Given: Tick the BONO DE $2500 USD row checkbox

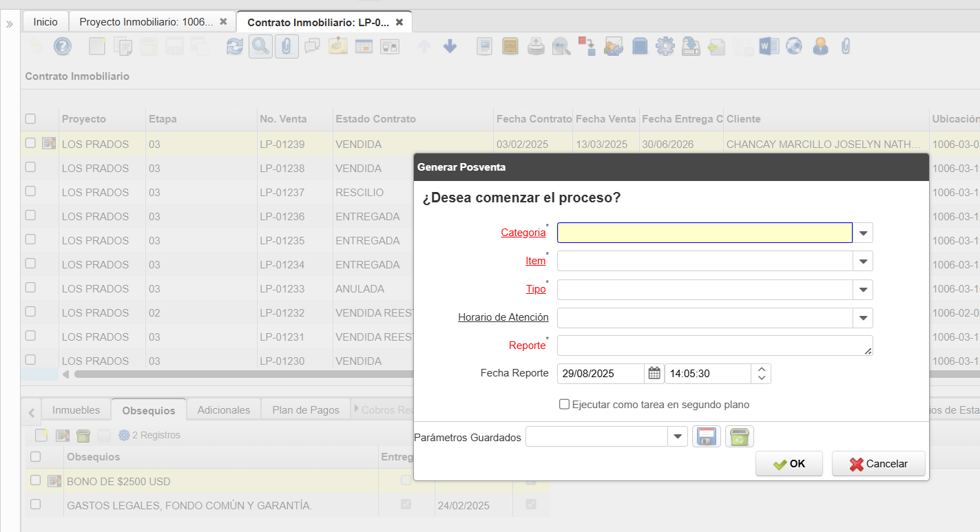Looking at the screenshot, I should point(36,480).
